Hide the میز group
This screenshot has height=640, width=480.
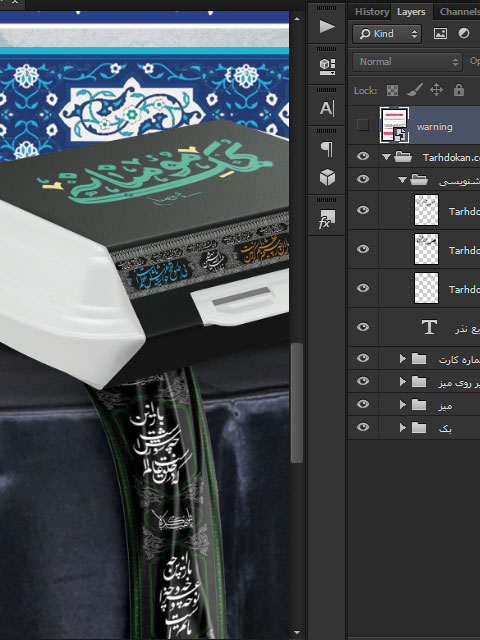363,404
